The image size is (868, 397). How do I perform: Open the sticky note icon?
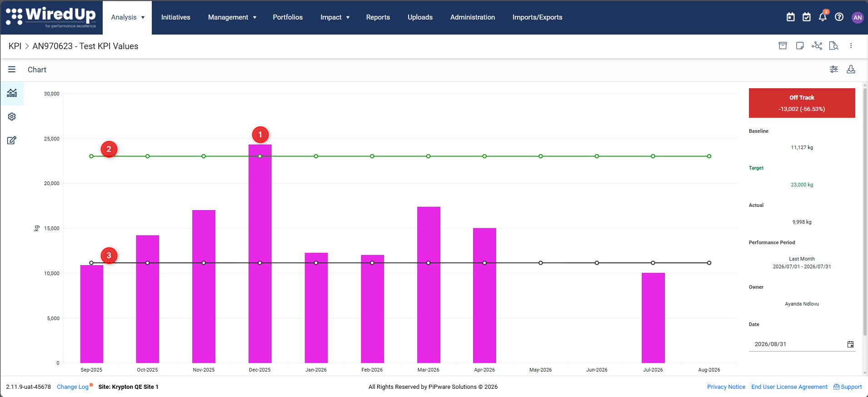(800, 45)
